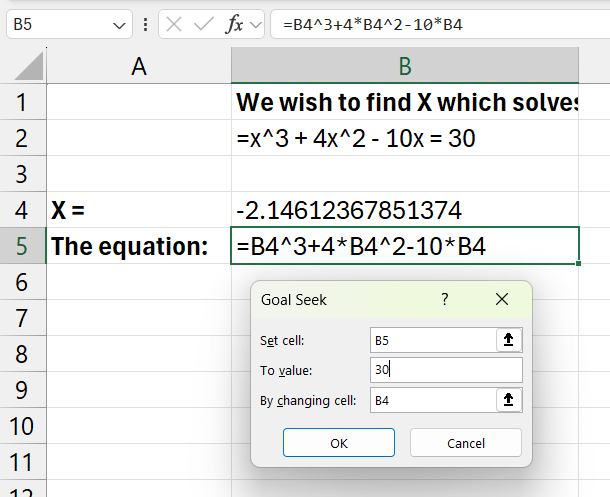This screenshot has width=610, height=497.
Task: Click the Set cell input field
Action: click(x=433, y=340)
